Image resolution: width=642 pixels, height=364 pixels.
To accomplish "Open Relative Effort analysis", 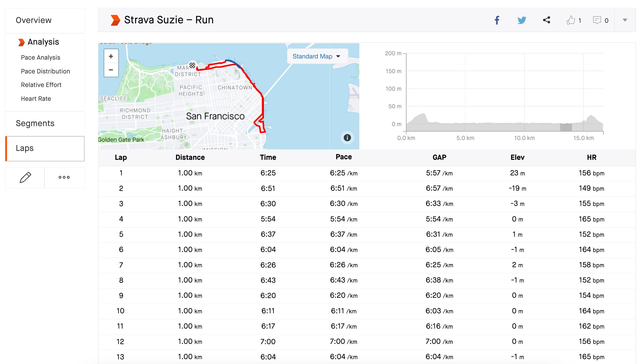I will click(41, 85).
